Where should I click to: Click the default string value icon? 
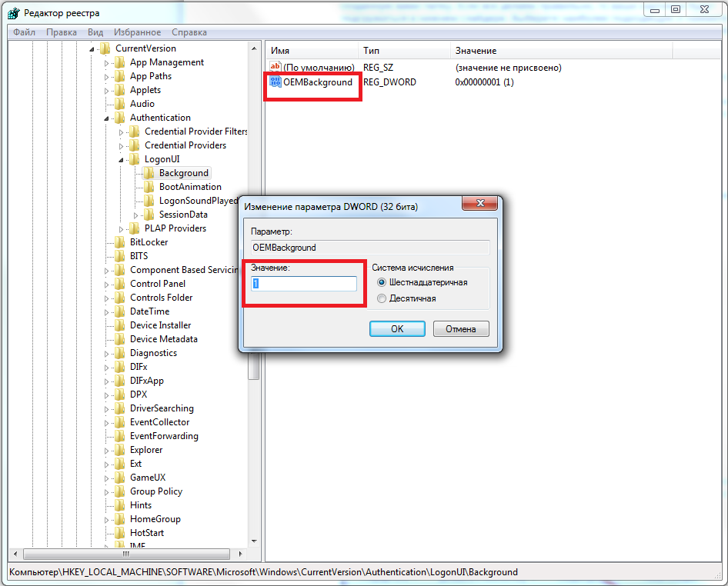(x=276, y=68)
